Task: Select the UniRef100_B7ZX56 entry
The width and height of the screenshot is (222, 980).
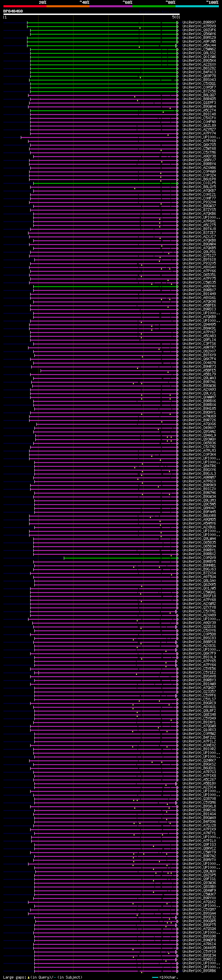Action: [x=199, y=91]
